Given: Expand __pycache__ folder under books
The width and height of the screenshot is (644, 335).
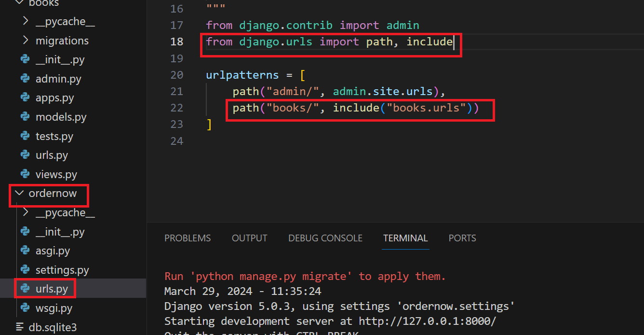Looking at the screenshot, I should 26,21.
